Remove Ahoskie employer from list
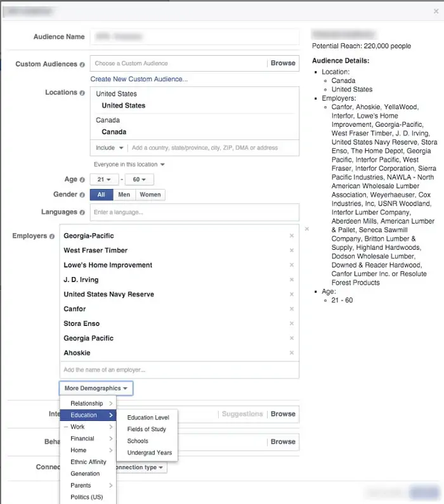Viewport: 444px width, 504px height. click(x=292, y=352)
